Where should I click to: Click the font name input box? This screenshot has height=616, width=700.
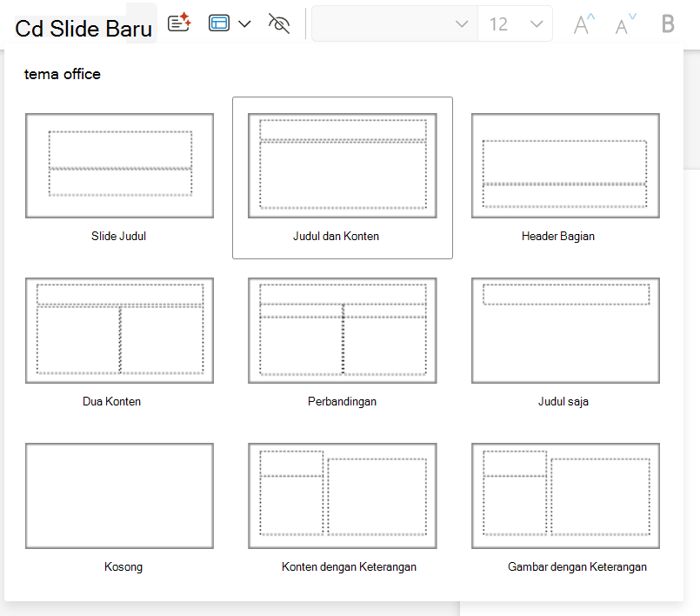tap(395, 23)
